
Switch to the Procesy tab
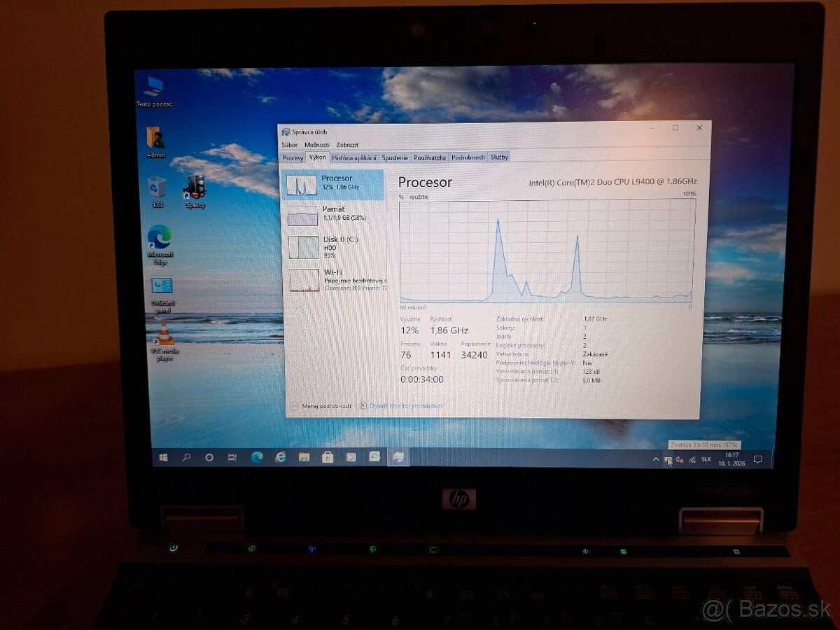tap(293, 157)
